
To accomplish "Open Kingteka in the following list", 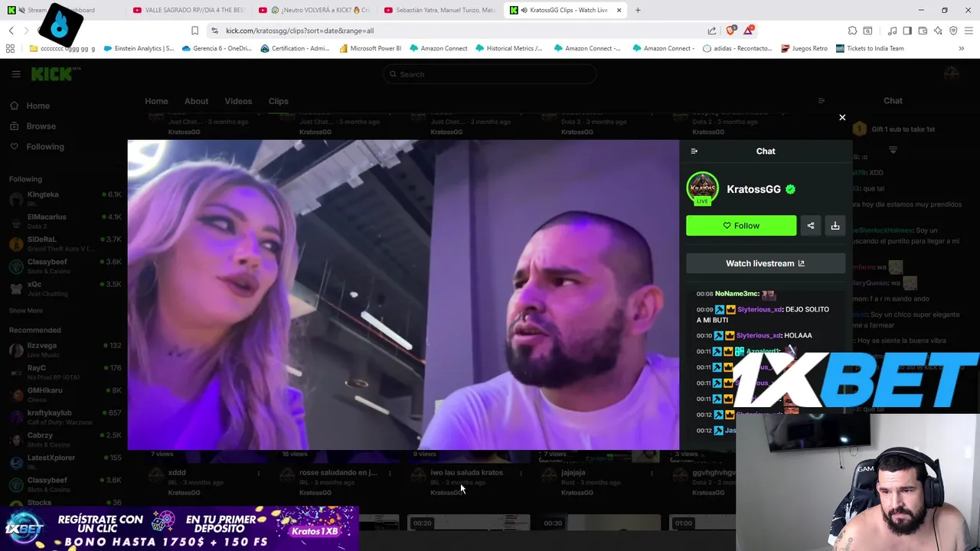I will (65, 198).
